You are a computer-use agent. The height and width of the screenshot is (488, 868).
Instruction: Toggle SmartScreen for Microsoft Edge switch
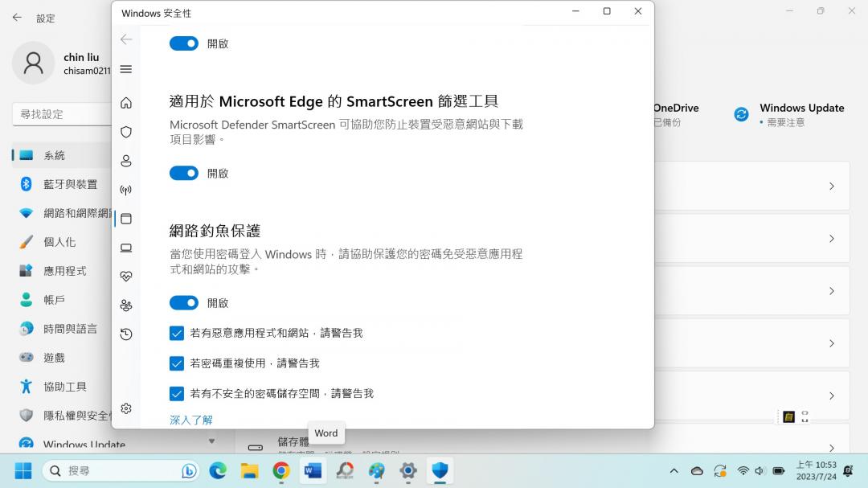184,173
